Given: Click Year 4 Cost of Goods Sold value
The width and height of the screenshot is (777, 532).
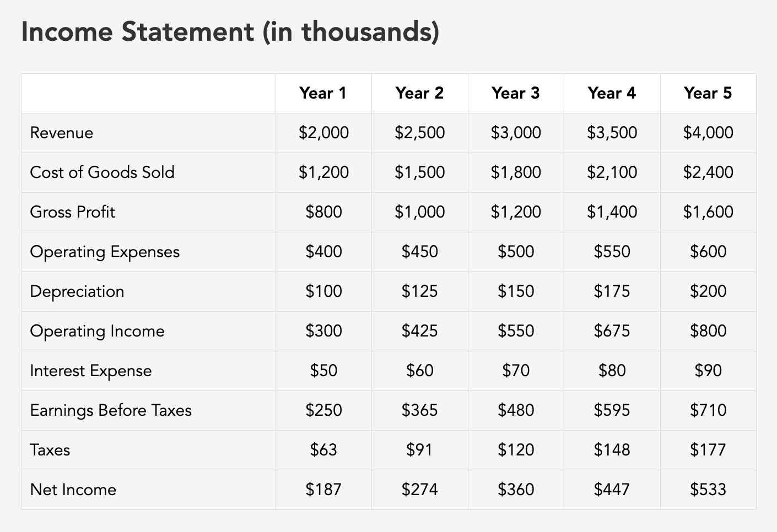Looking at the screenshot, I should [x=612, y=172].
